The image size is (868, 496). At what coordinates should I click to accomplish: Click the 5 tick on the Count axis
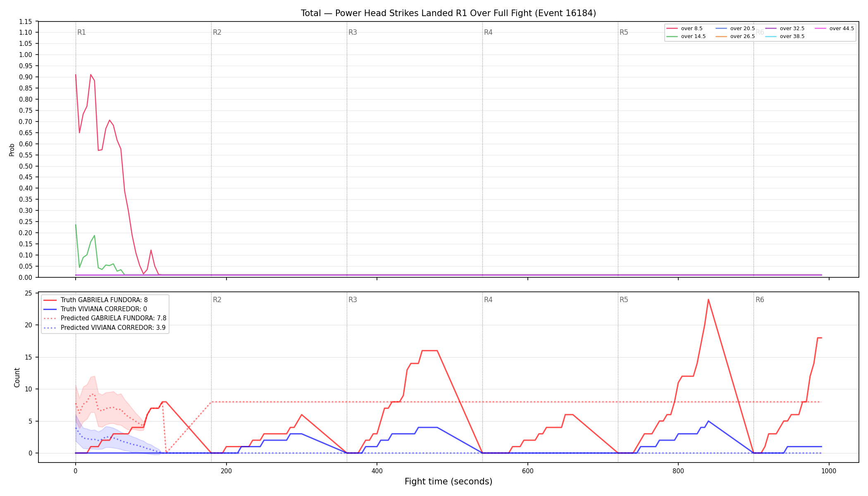pyautogui.click(x=30, y=421)
